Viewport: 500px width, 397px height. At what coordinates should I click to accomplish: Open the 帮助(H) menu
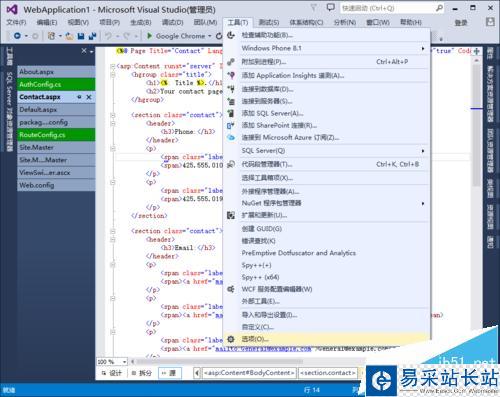coord(411,22)
